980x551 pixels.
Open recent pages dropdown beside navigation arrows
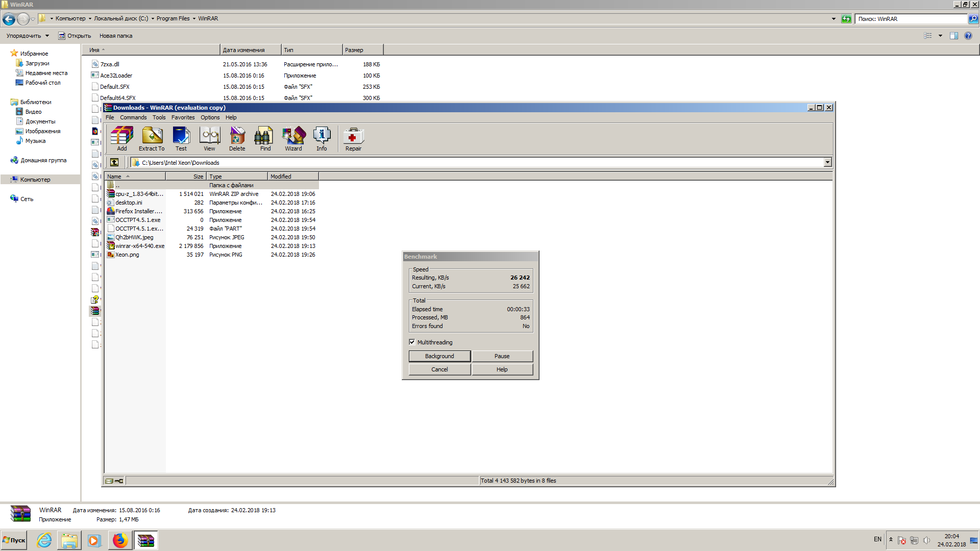click(x=33, y=19)
